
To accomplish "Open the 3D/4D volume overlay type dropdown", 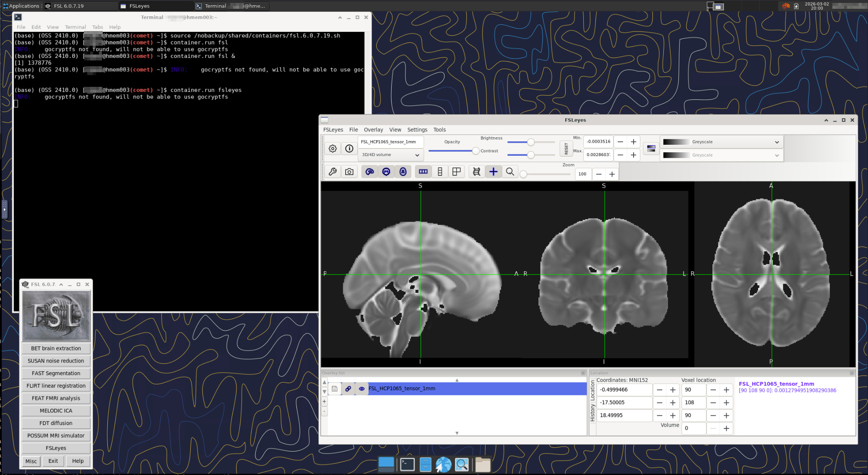I will click(x=390, y=155).
